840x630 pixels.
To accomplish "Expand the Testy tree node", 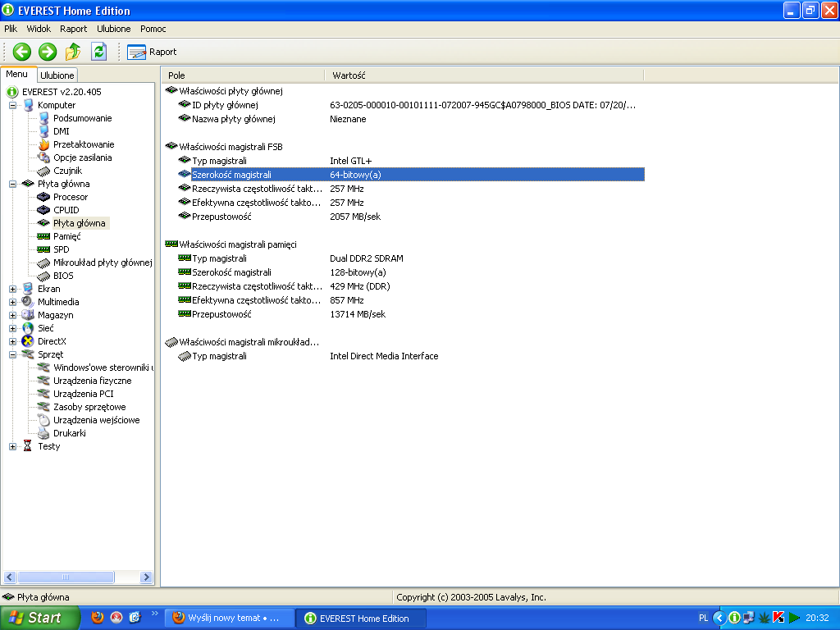I will [12, 447].
